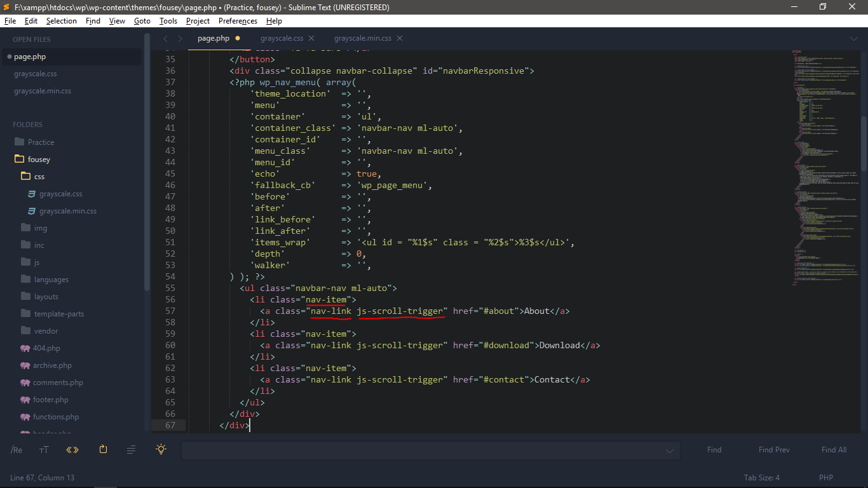Open the Find menu

coord(93,21)
